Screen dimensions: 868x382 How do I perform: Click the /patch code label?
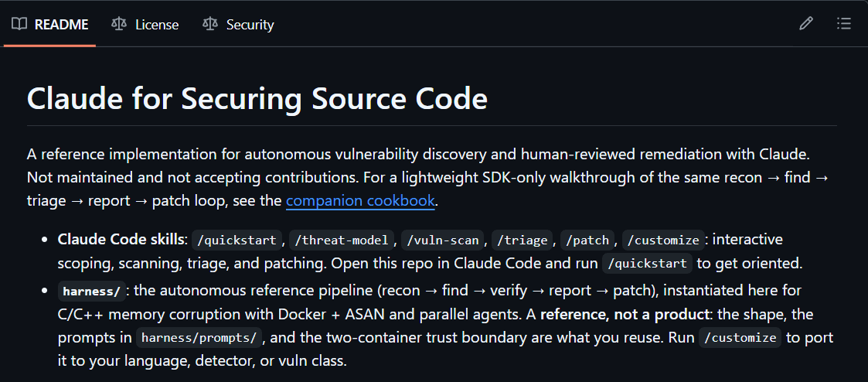[587, 240]
